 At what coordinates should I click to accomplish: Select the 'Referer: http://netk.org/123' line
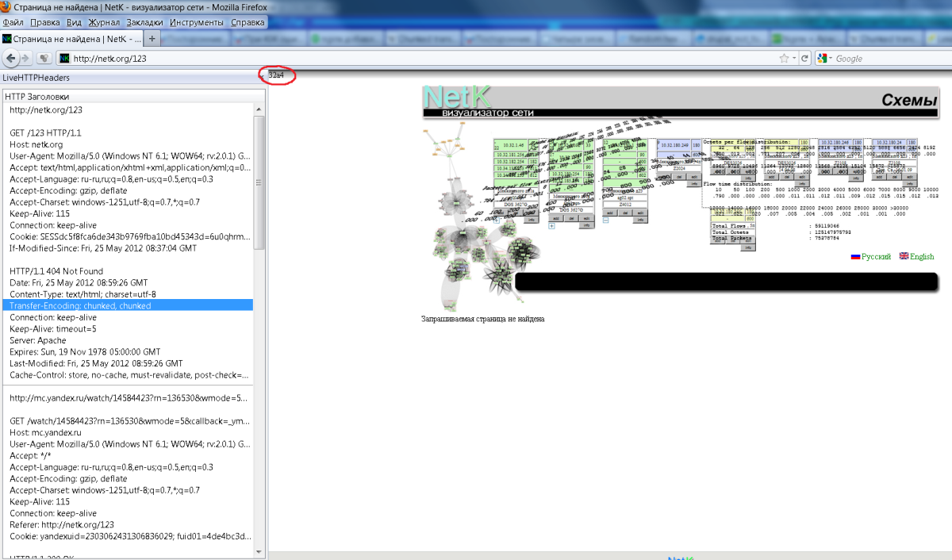tap(62, 524)
